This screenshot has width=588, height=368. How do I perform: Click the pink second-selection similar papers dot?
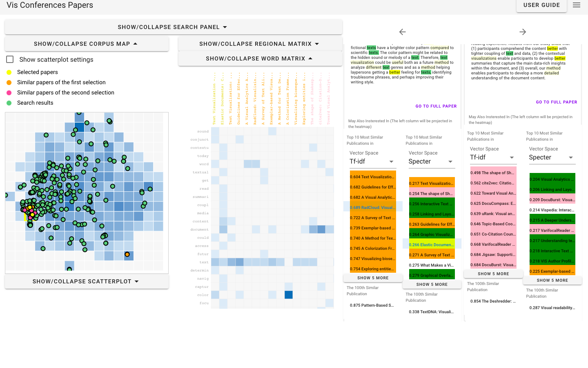[9, 93]
